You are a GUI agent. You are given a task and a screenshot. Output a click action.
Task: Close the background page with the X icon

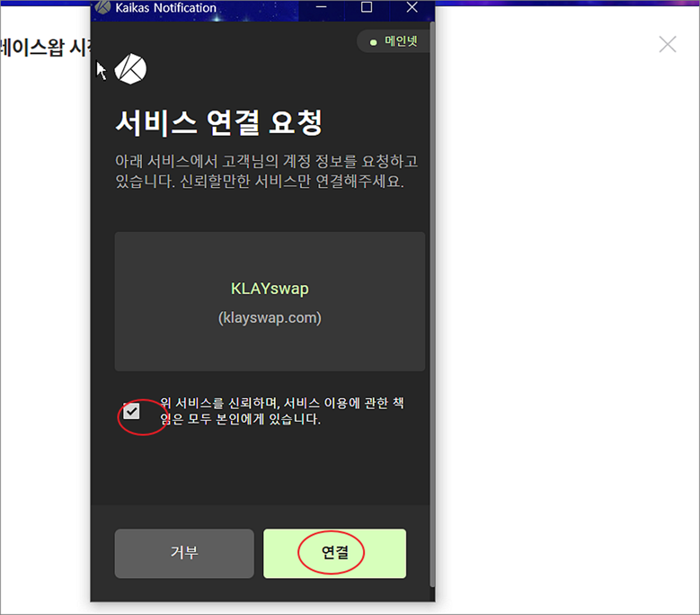pyautogui.click(x=667, y=44)
